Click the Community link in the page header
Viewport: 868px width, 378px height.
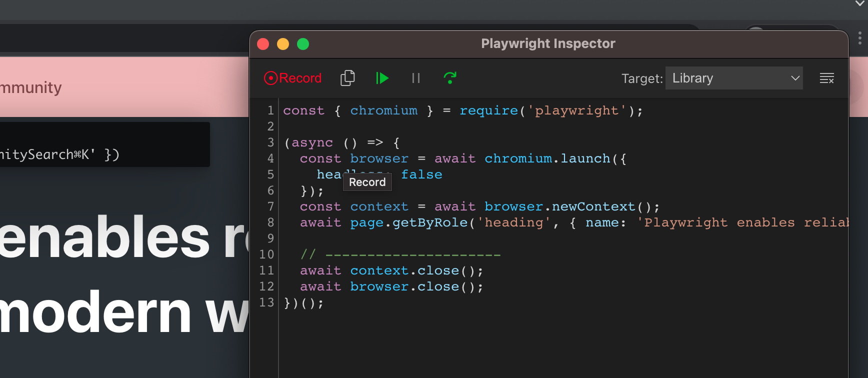point(31,87)
